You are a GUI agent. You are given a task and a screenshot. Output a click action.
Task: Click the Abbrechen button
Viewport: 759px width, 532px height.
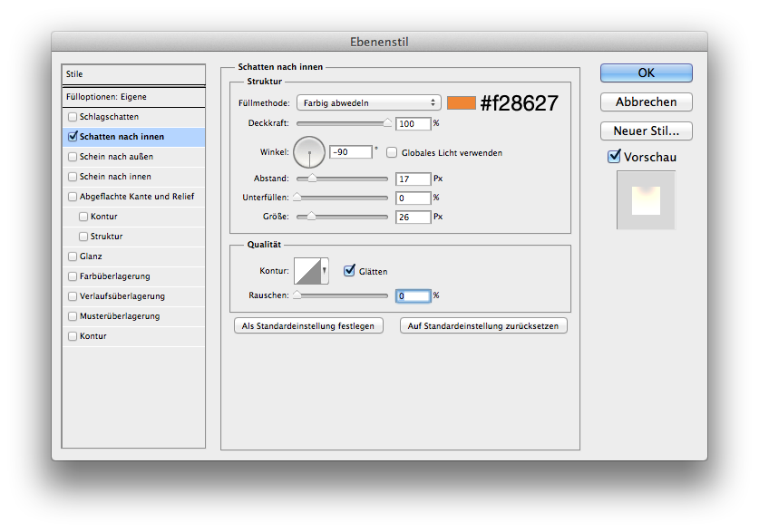pos(646,102)
